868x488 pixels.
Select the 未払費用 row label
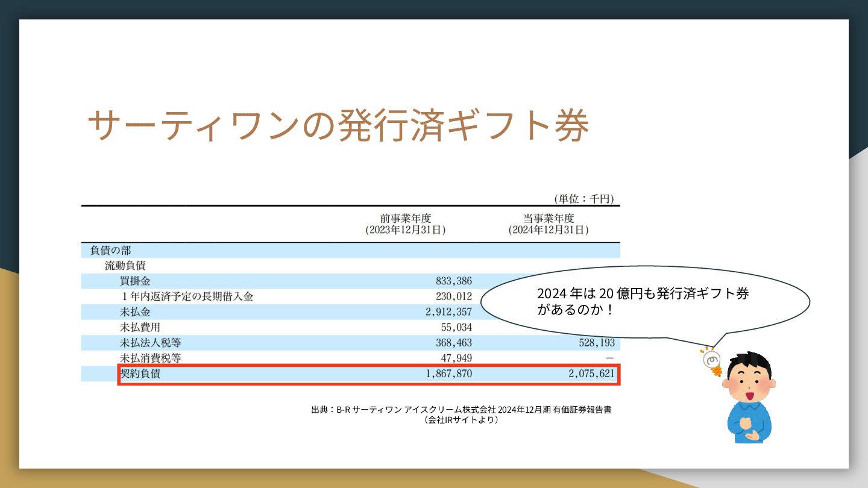point(140,327)
